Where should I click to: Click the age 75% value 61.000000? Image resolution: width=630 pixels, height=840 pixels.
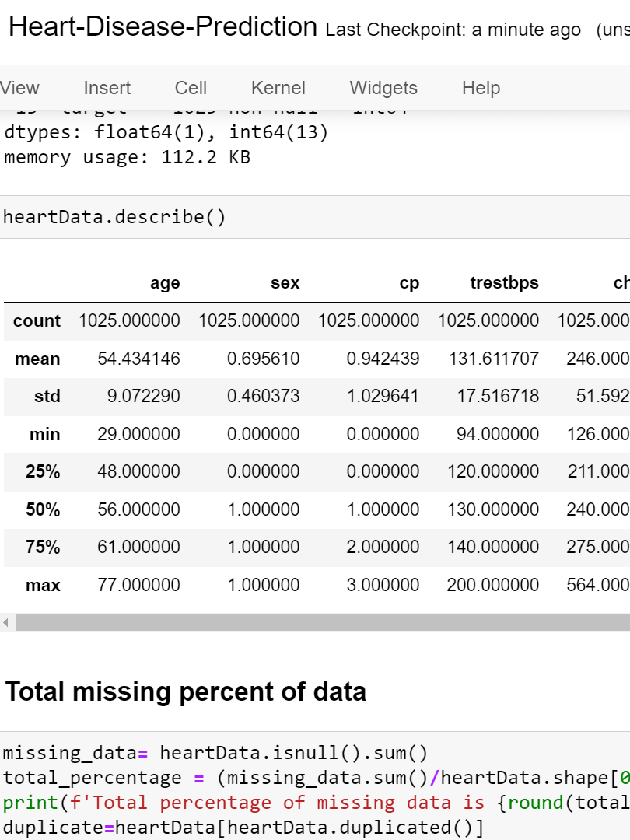(x=138, y=547)
